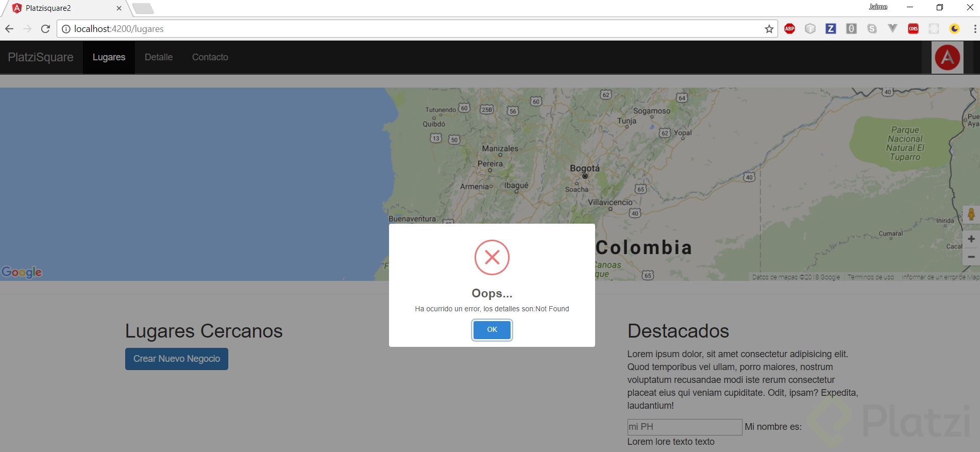Viewport: 980px width, 452px height.
Task: Open a new browser tab
Action: point(143,8)
